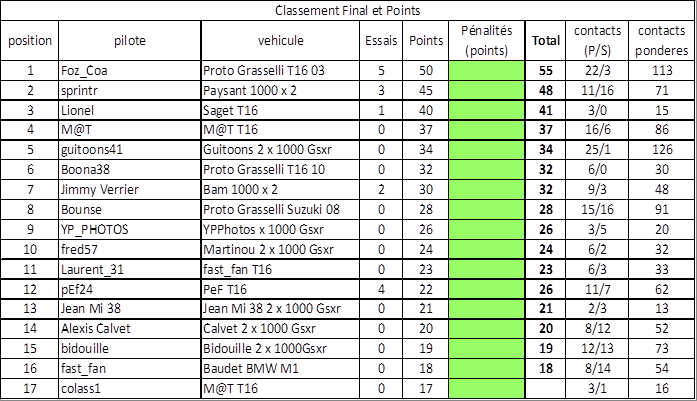Viewport: 697px width, 401px height.
Task: Select the bold 'Total' header cell
Action: 545,40
